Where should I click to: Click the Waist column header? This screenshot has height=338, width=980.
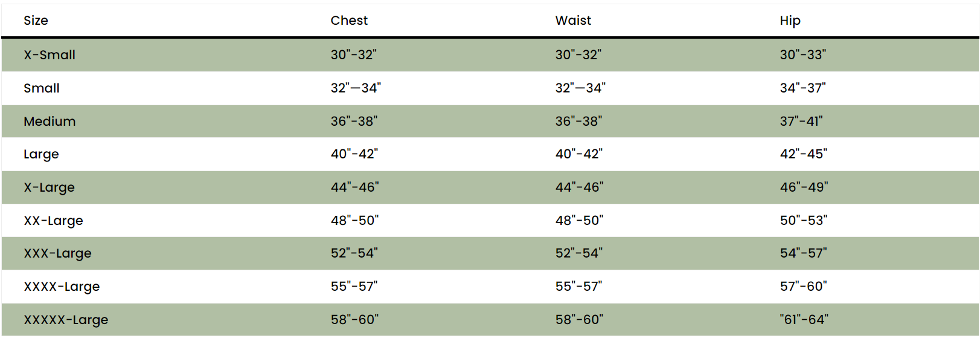[573, 21]
